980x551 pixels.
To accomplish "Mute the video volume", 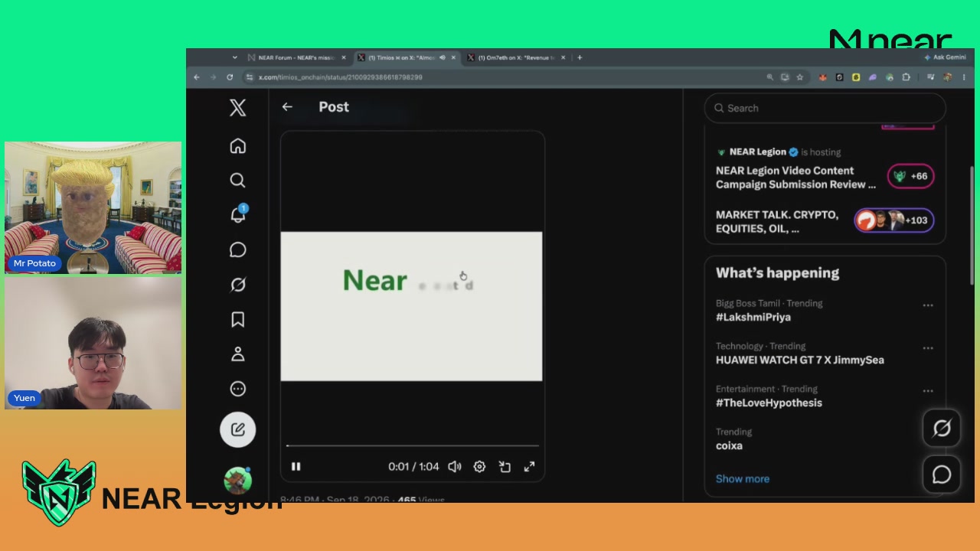I will pyautogui.click(x=455, y=467).
